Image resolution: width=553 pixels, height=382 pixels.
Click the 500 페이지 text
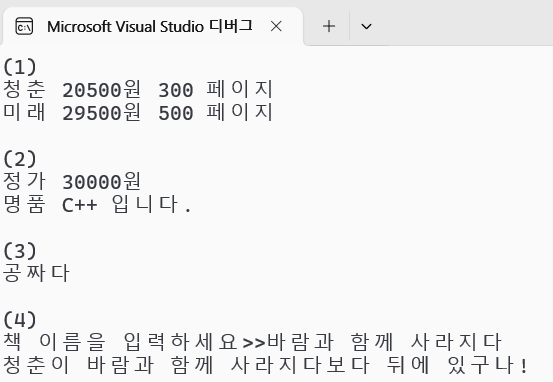(x=215, y=113)
